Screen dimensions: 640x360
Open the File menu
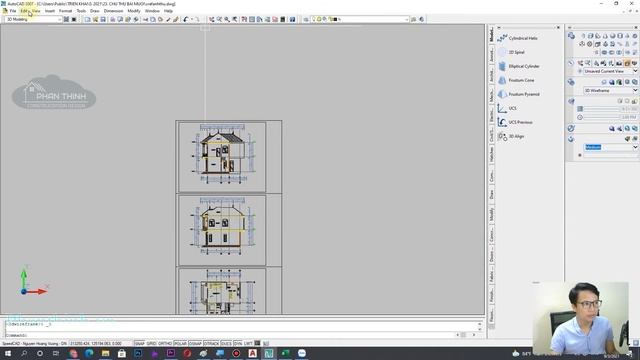click(x=13, y=11)
